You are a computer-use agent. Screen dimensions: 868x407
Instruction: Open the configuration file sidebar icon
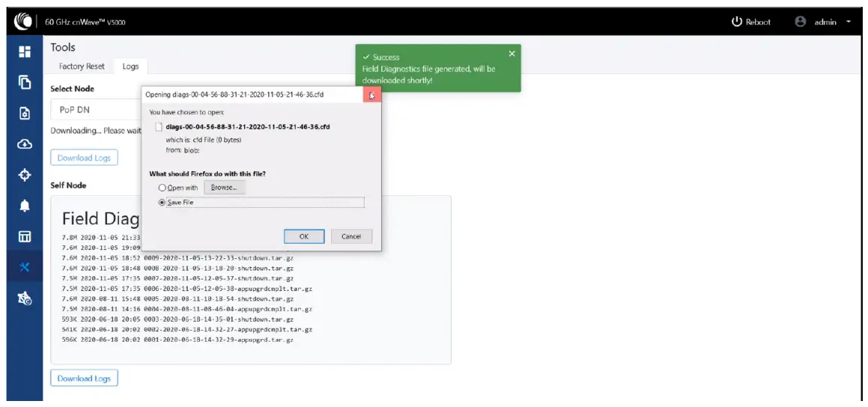click(25, 114)
